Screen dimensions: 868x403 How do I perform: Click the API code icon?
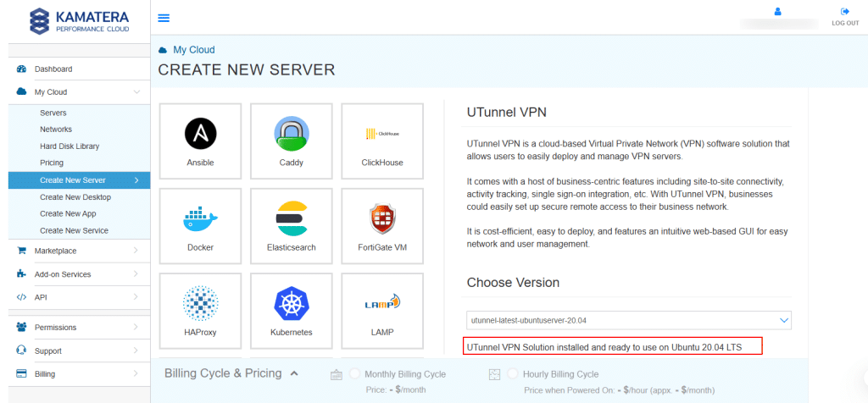pyautogui.click(x=21, y=297)
